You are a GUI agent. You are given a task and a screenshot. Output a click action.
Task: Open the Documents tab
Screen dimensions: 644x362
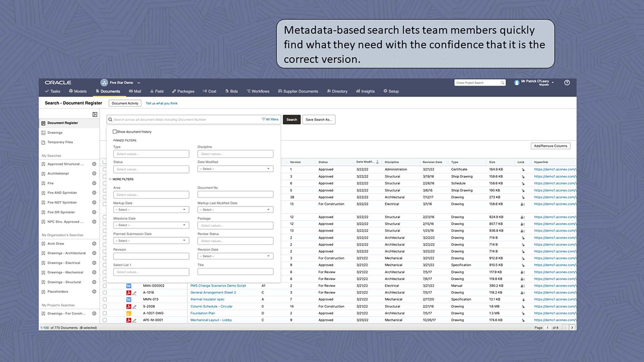(108, 91)
